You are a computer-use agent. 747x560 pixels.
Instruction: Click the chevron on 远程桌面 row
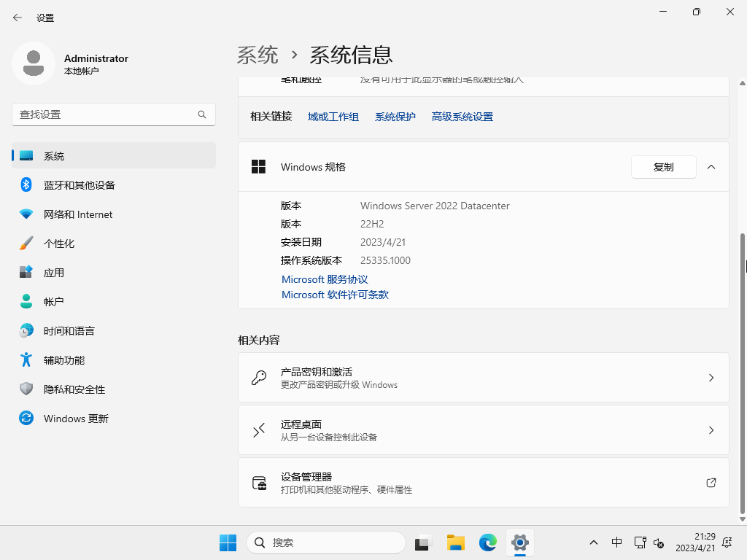pos(711,430)
